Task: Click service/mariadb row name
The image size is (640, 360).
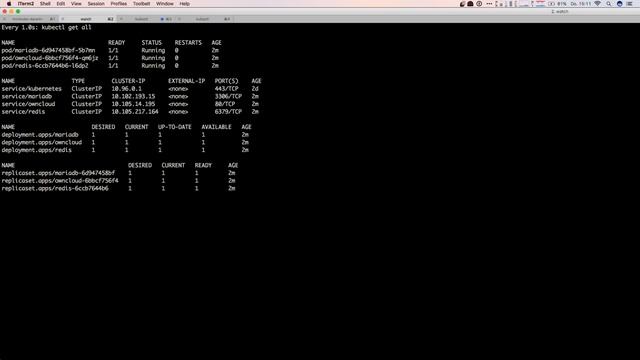Action: pos(27,96)
